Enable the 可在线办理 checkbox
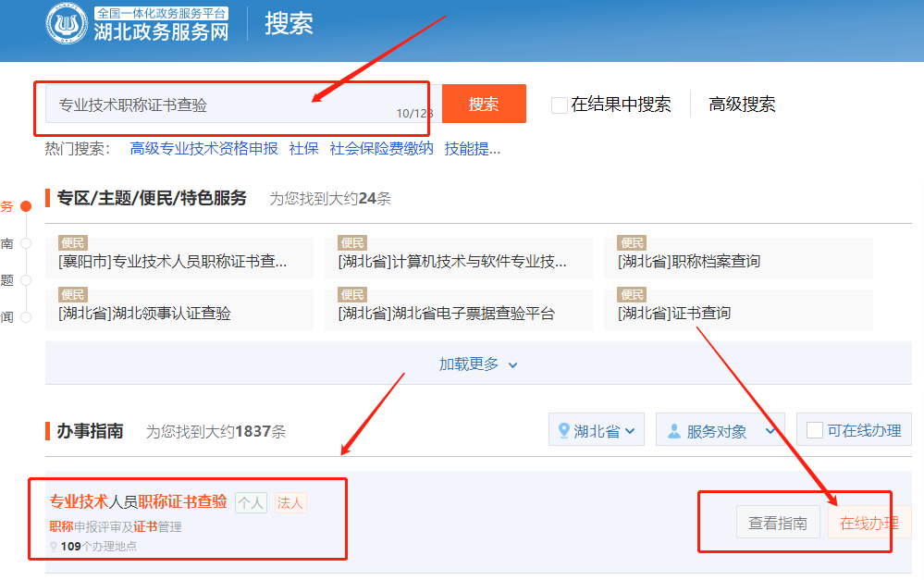Screen dimensions: 924x580 [814, 430]
